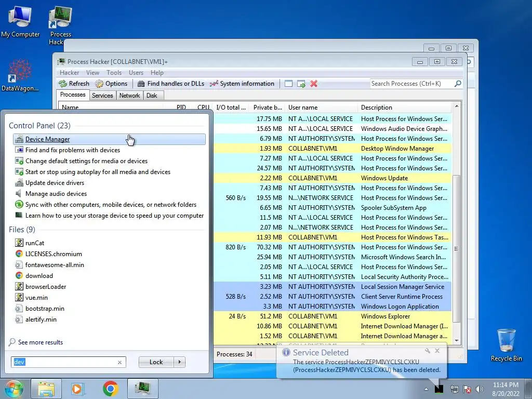Open My Computer desktop icon
The image size is (532, 399).
click(x=20, y=22)
